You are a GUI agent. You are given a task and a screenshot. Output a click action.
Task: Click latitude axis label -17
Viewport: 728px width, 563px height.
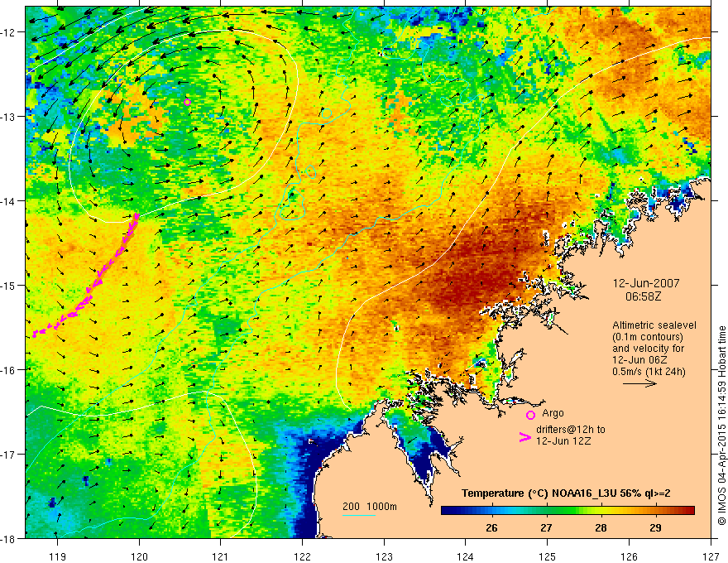click(9, 455)
